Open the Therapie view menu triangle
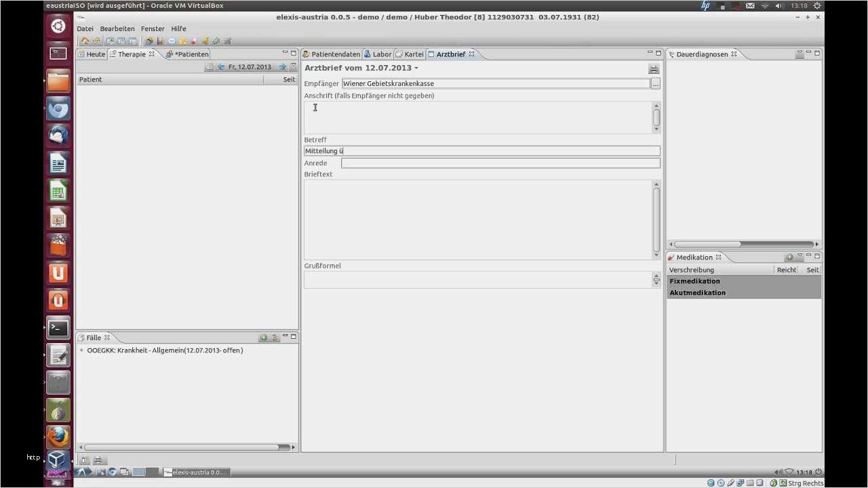 click(x=293, y=66)
